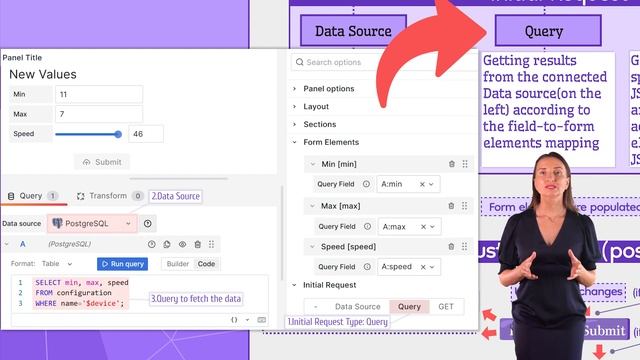This screenshot has height=360, width=640.
Task: Select Query as Initial Request type
Action: point(409,307)
